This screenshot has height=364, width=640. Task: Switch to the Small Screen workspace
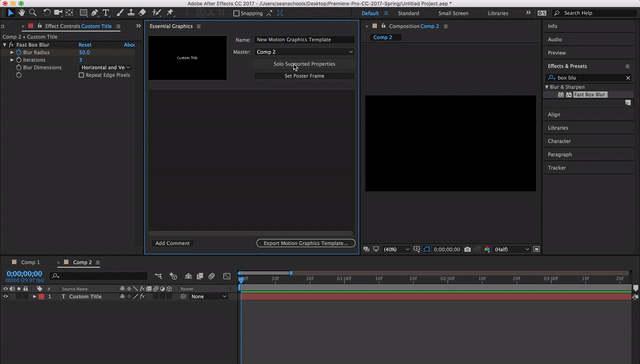(x=453, y=13)
